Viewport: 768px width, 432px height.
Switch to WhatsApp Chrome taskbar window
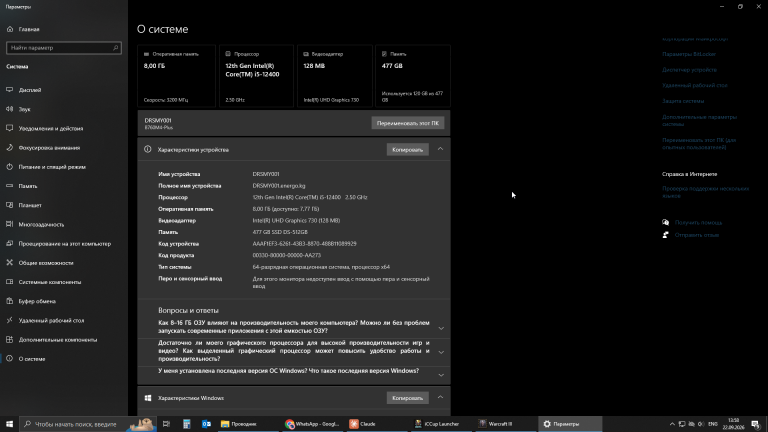313,424
